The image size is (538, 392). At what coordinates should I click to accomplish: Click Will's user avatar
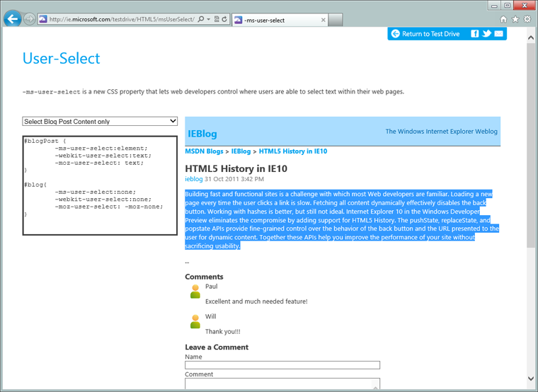(x=195, y=321)
